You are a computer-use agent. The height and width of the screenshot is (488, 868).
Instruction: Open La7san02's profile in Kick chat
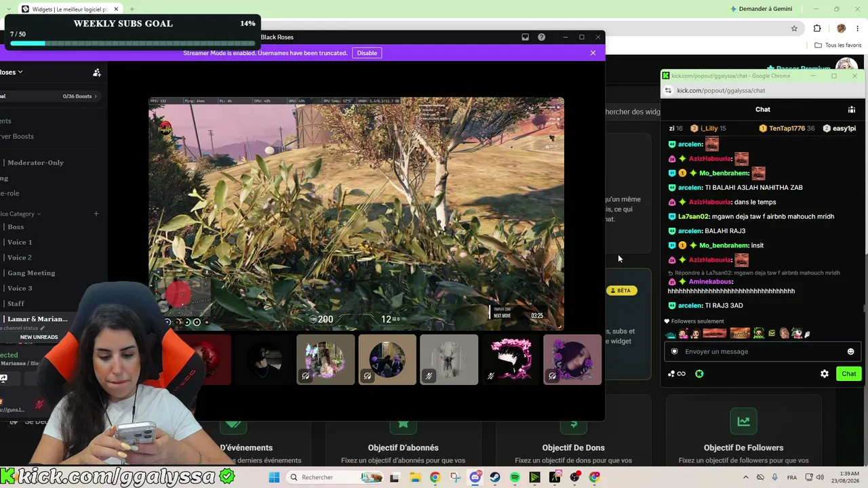coord(694,216)
